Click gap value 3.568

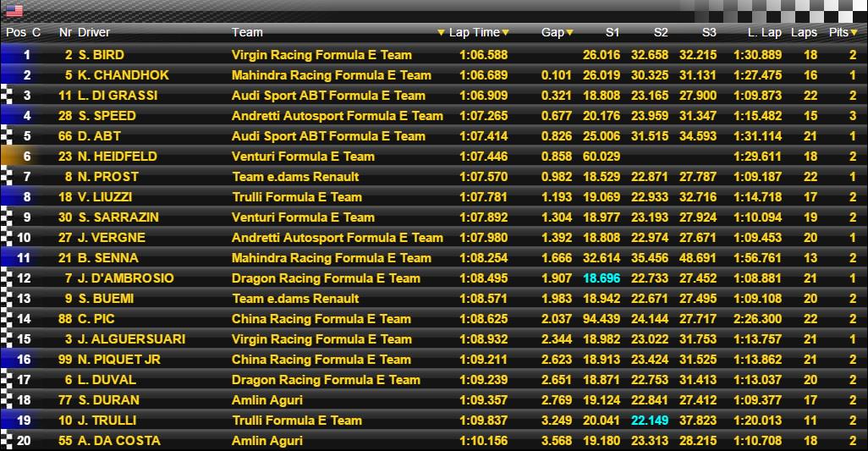[x=557, y=441]
